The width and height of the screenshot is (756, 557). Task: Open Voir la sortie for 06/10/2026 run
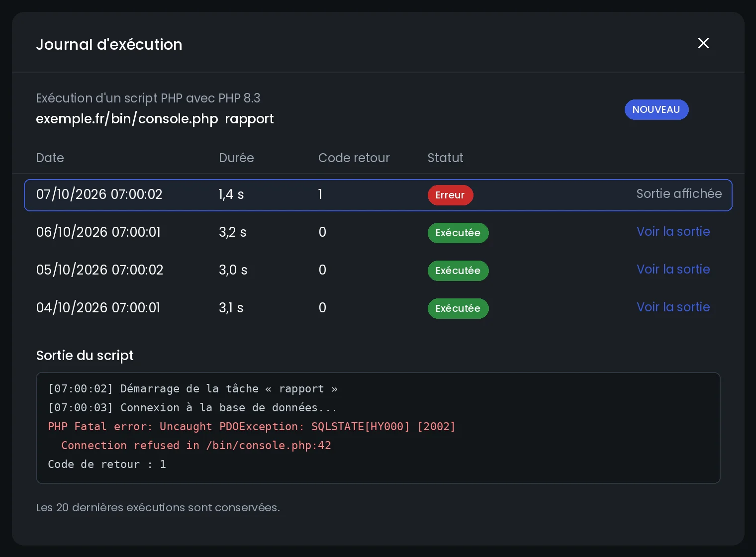(x=673, y=232)
